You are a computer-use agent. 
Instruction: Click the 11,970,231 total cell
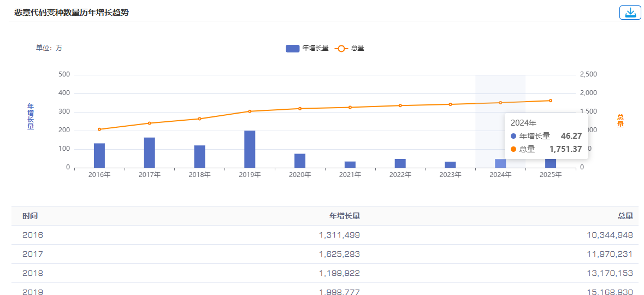610,255
